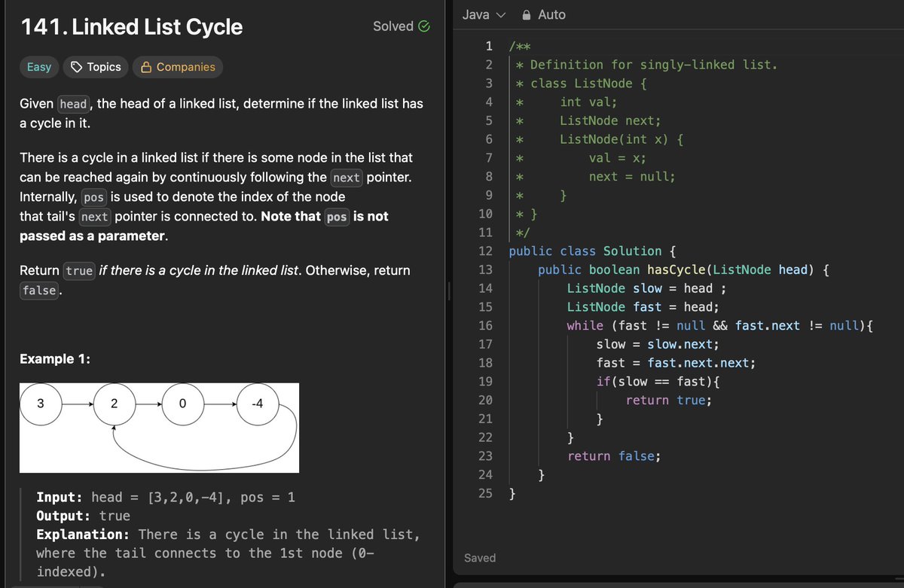Screen dimensions: 904x588
Task: Click node 3 in the diagram
Action: click(40, 404)
